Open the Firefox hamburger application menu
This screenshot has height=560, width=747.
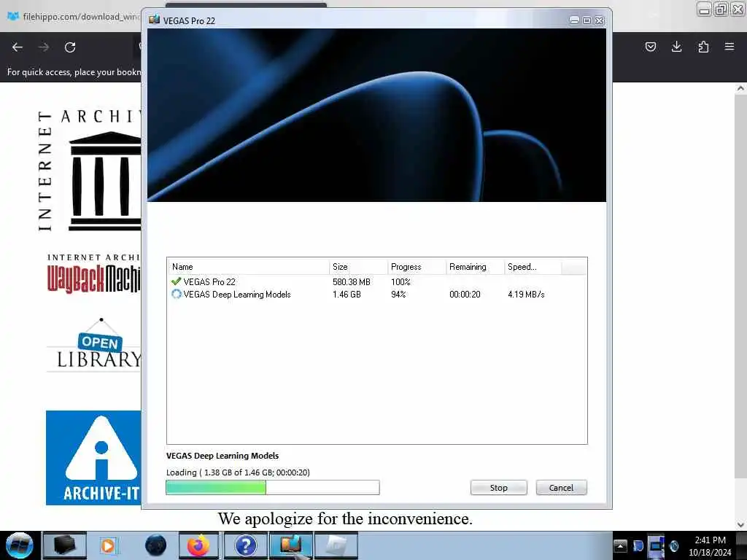click(729, 47)
